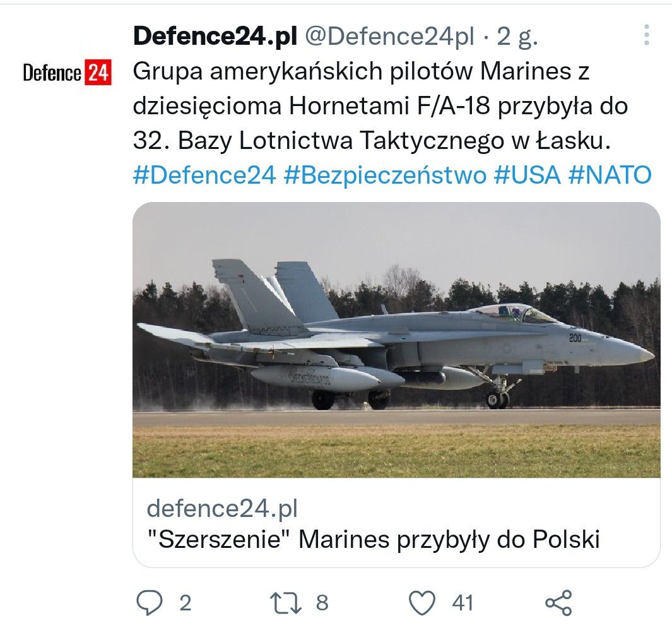Screen dimensions: 672x635
Task: Retweet this post using the arrows icon
Action: click(x=286, y=603)
